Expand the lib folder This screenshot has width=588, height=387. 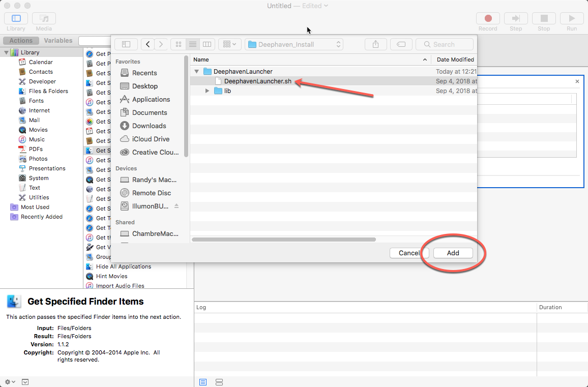[x=207, y=91]
